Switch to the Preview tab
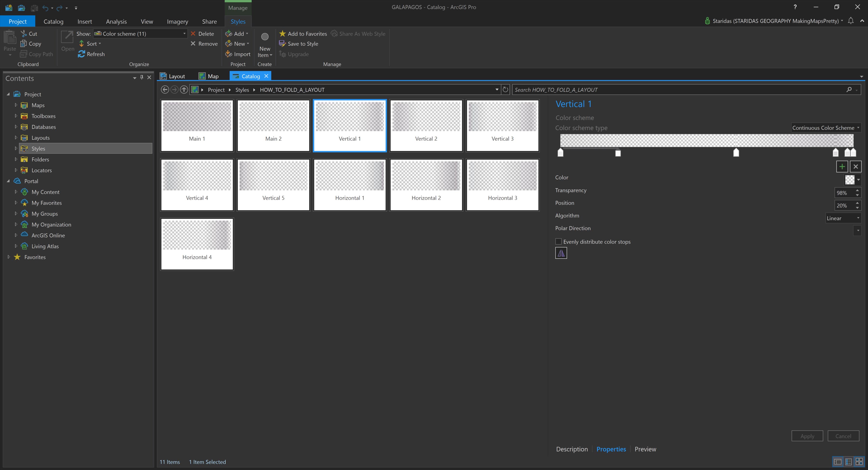 (645, 449)
